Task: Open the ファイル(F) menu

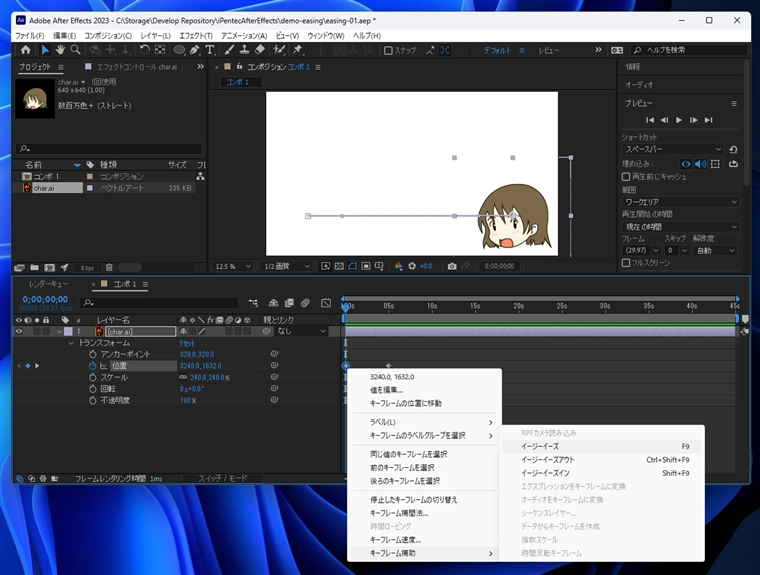Action: (x=30, y=36)
